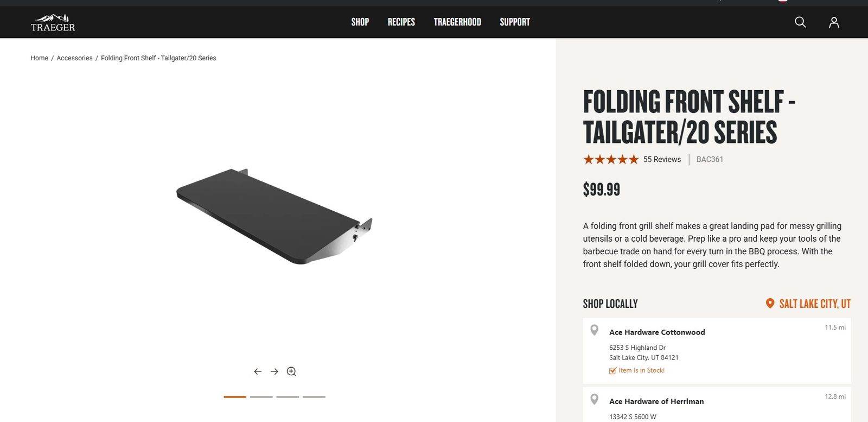This screenshot has width=868, height=422.
Task: Open the site search
Action: [x=800, y=22]
